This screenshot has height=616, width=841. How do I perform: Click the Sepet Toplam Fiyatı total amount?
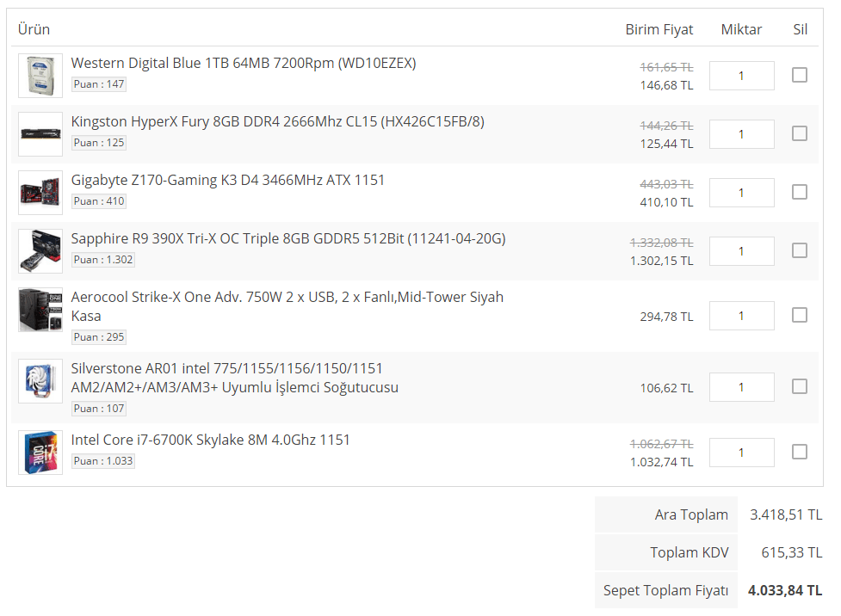(x=785, y=590)
